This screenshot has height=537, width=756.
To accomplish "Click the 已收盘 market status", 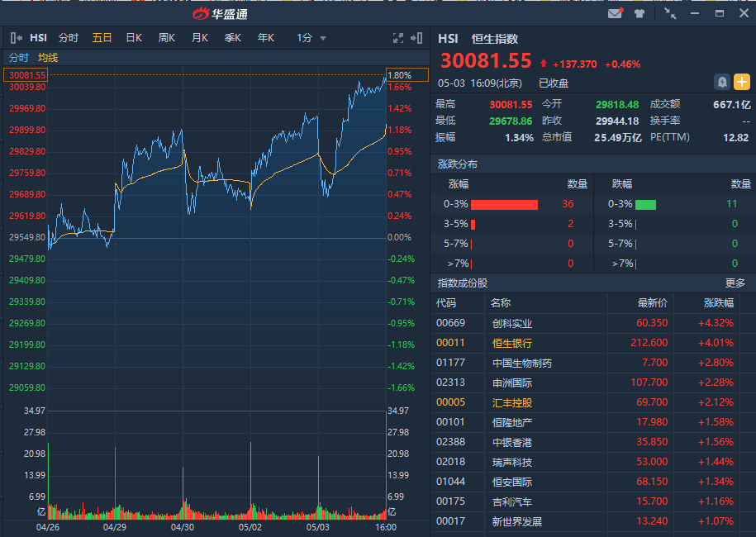I will [x=554, y=83].
